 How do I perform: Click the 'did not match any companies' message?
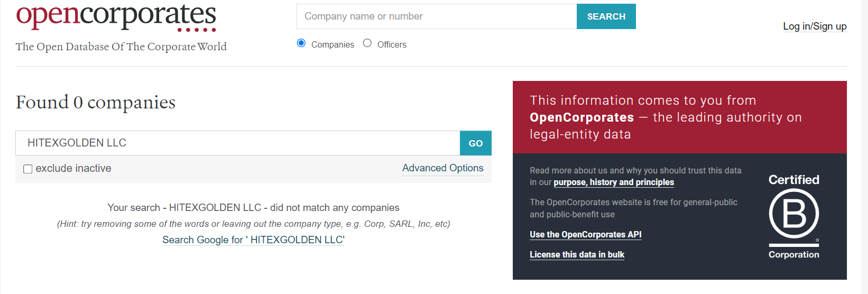coord(253,208)
